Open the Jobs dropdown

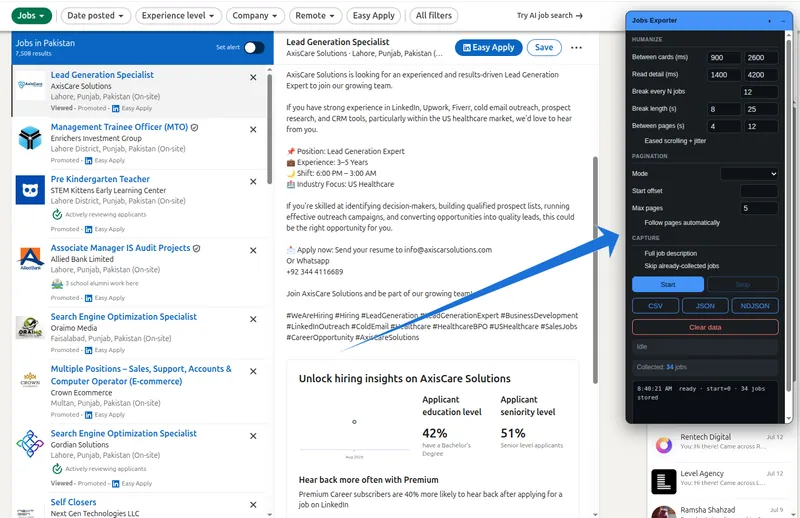31,16
